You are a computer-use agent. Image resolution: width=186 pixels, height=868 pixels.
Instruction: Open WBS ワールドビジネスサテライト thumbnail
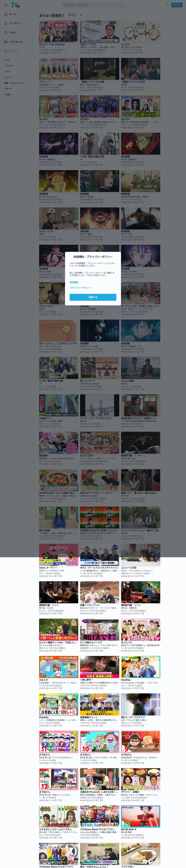(x=100, y=555)
